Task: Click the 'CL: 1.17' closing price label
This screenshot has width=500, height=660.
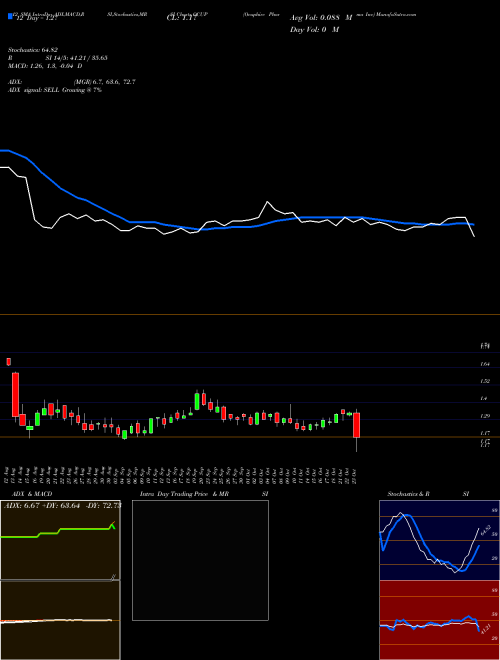Action: tap(181, 18)
